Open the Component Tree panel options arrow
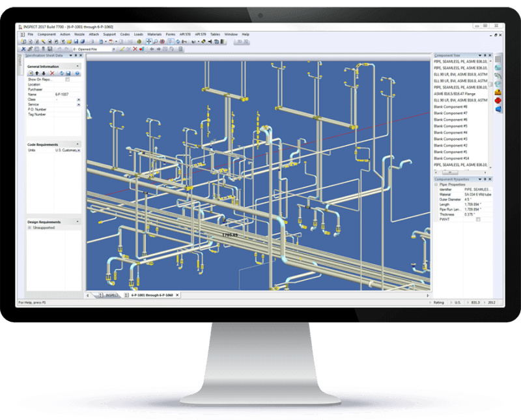The height and width of the screenshot is (420, 521). [480, 55]
